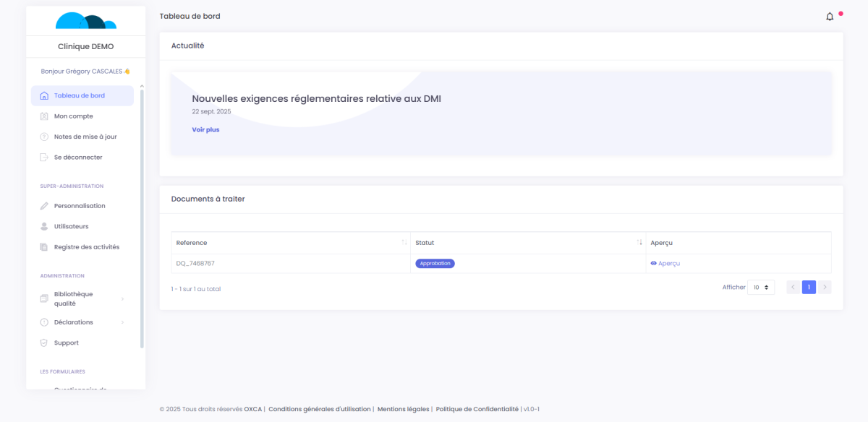Screen dimensions: 868x422
Task: Click the notification bell icon
Action: tap(830, 17)
